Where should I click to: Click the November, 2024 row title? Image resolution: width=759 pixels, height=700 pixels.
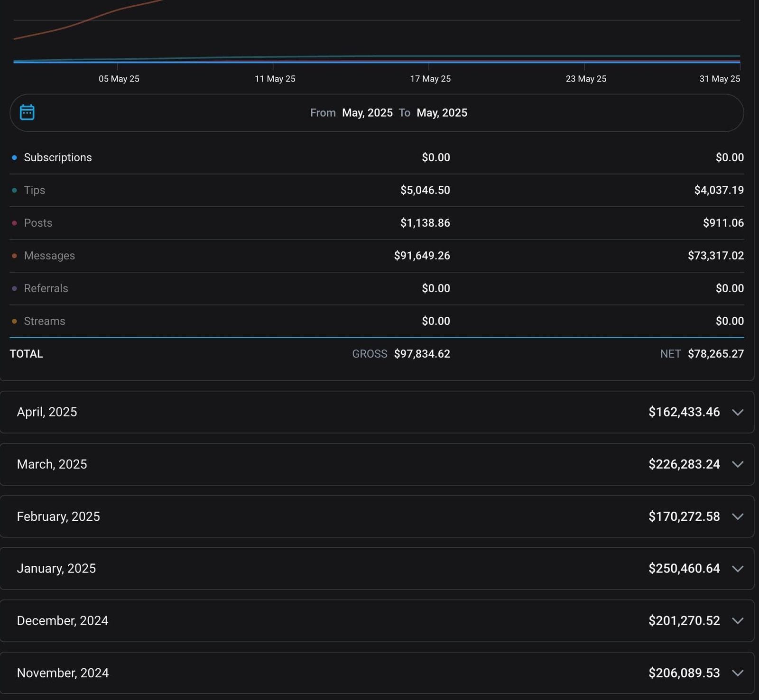pyautogui.click(x=63, y=672)
